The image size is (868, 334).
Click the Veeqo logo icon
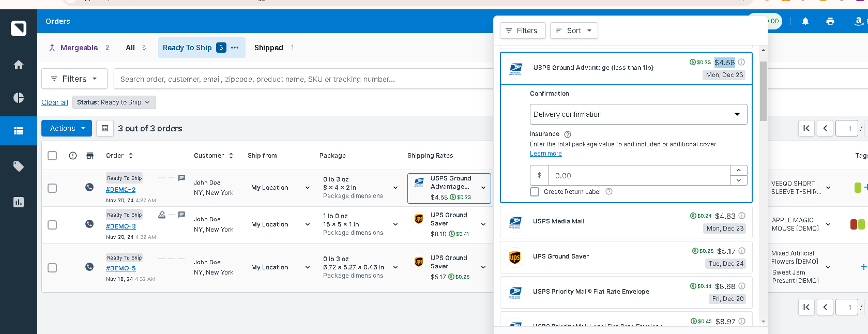click(19, 28)
